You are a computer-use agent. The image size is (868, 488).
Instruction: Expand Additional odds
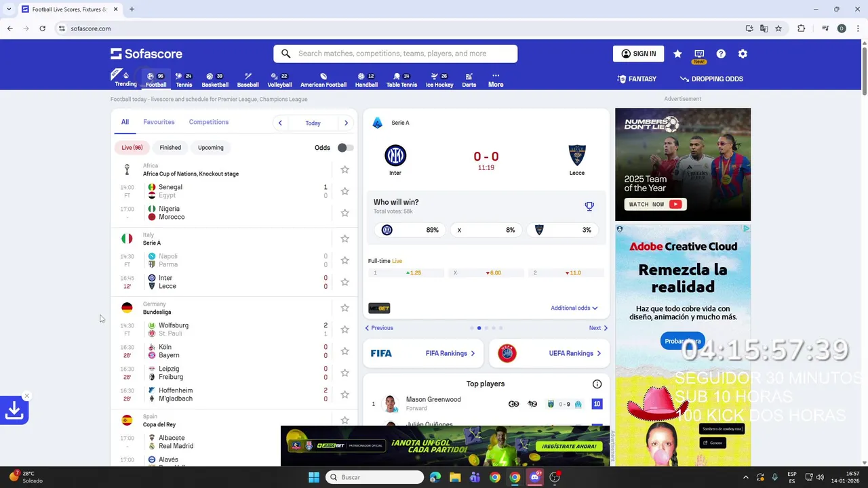click(574, 308)
